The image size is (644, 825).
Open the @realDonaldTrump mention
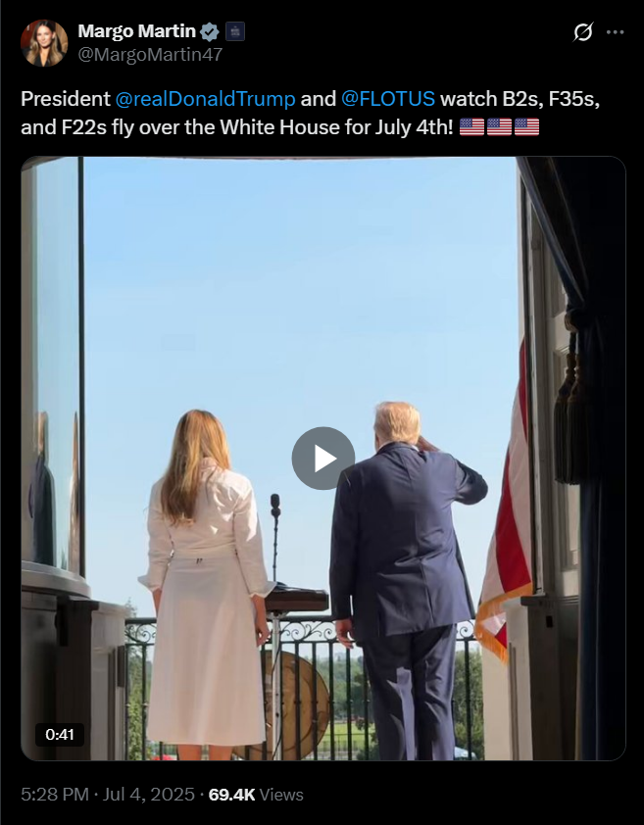pyautogui.click(x=205, y=99)
